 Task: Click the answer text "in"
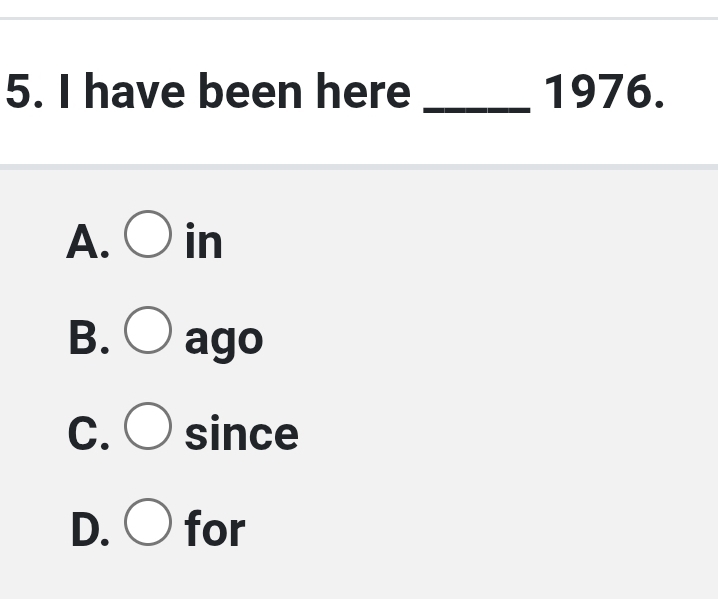click(x=204, y=241)
